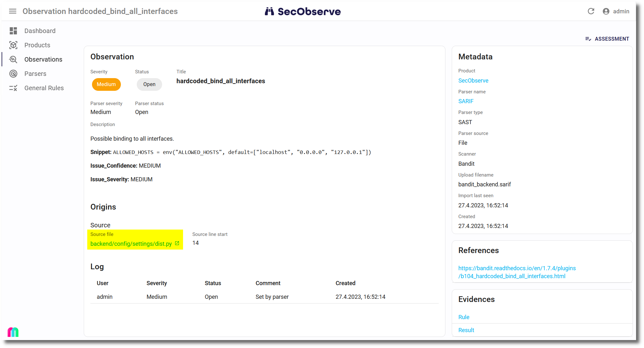Open the SecObserve product link
The width and height of the screenshot is (644, 348).
[x=473, y=81]
